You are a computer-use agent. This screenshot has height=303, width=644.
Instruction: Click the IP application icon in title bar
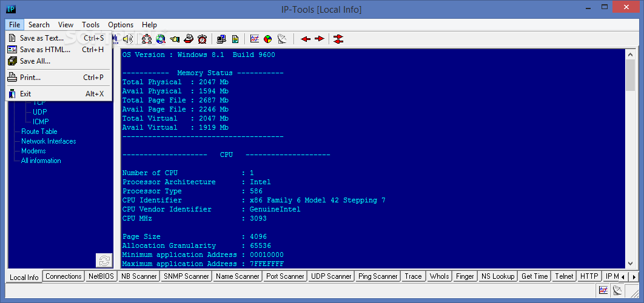12,10
